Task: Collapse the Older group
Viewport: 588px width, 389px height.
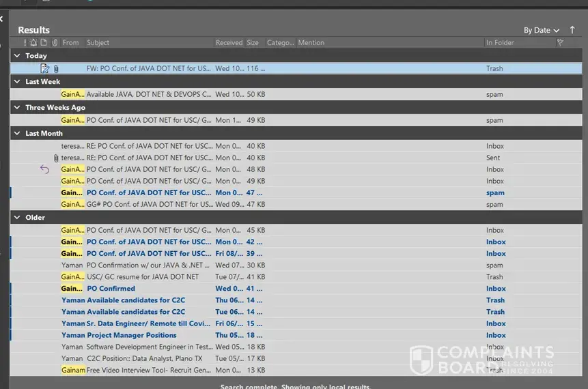Action: [x=18, y=218]
